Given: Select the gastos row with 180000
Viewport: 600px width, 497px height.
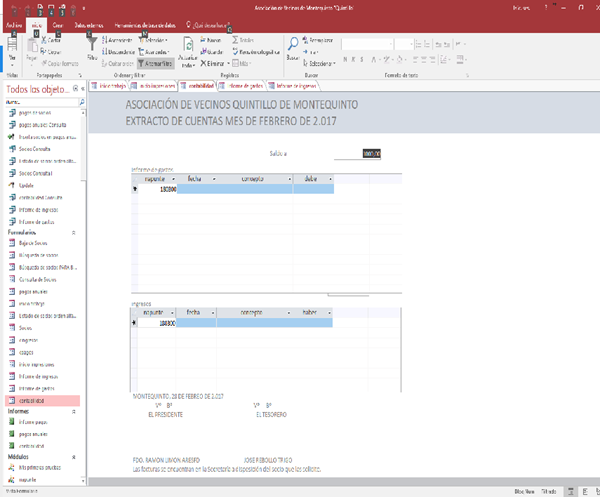Looking at the screenshot, I should 136,188.
